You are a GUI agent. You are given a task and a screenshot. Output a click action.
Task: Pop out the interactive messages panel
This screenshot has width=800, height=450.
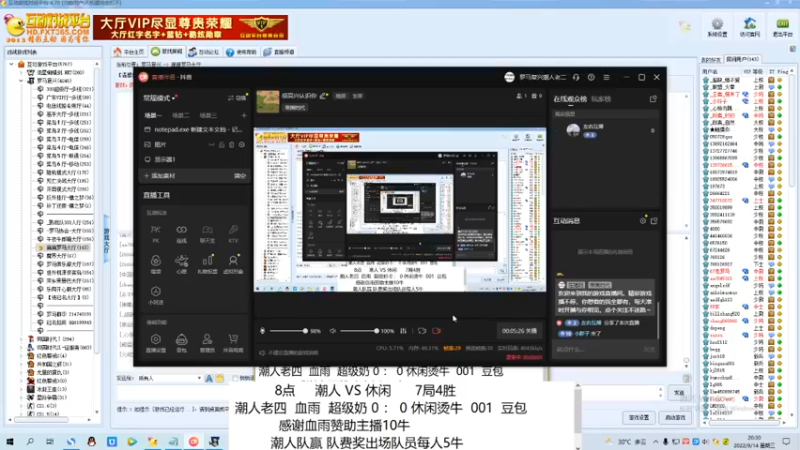pyautogui.click(x=654, y=221)
